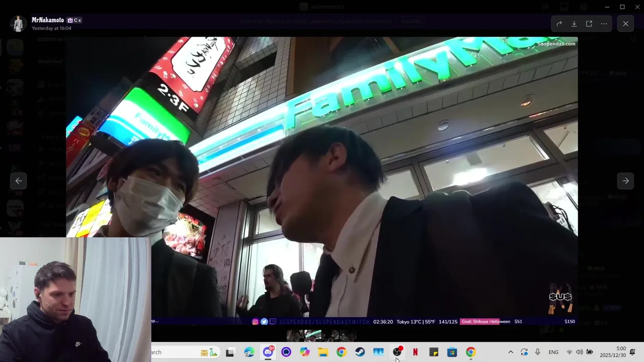
Task: Open Sticky Notes from the taskbar
Action: click(434, 352)
